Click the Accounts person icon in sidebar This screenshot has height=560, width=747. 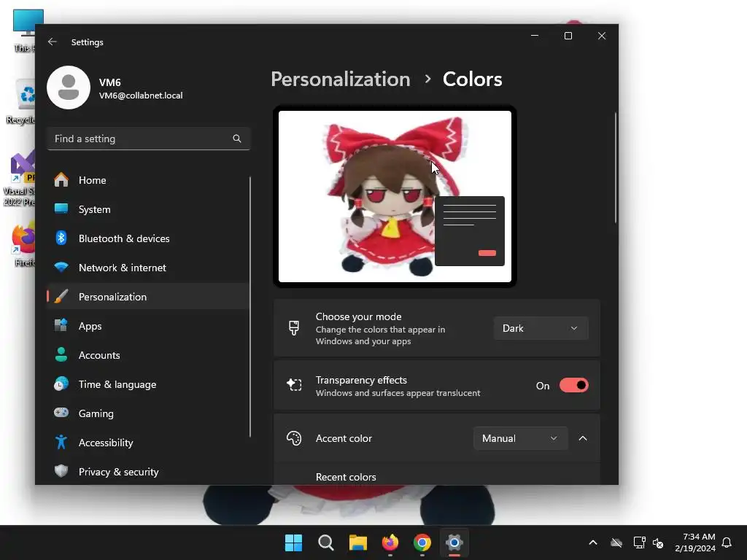click(x=61, y=355)
